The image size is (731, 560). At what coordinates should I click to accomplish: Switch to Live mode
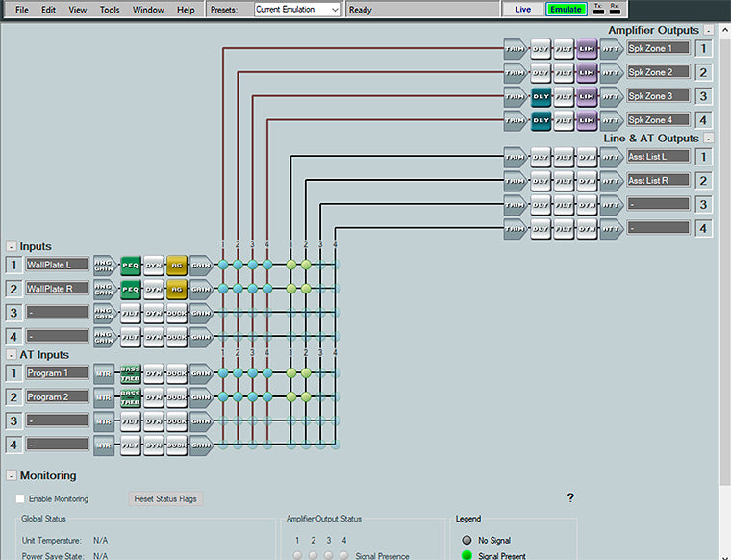coord(522,10)
